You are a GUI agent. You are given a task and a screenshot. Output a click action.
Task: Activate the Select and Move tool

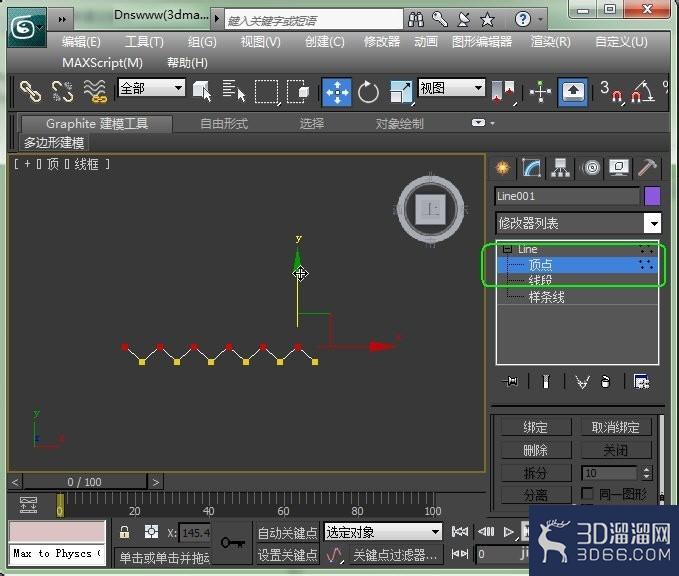(336, 92)
